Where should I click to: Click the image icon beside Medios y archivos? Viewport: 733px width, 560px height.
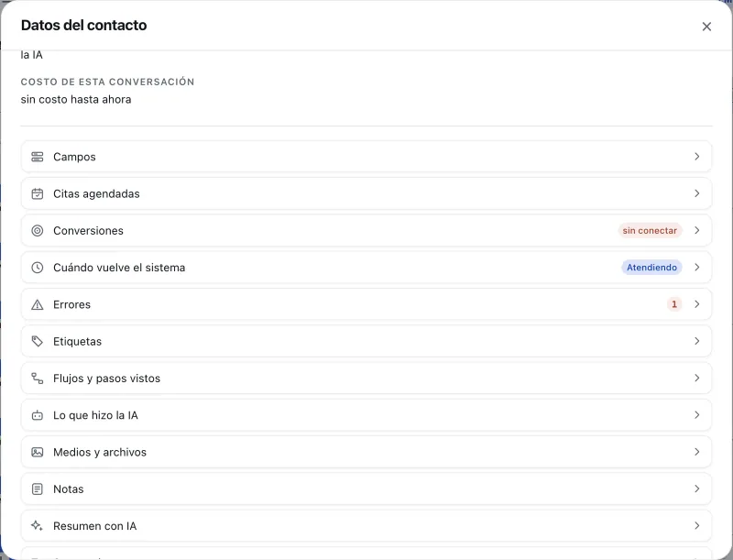click(x=38, y=452)
